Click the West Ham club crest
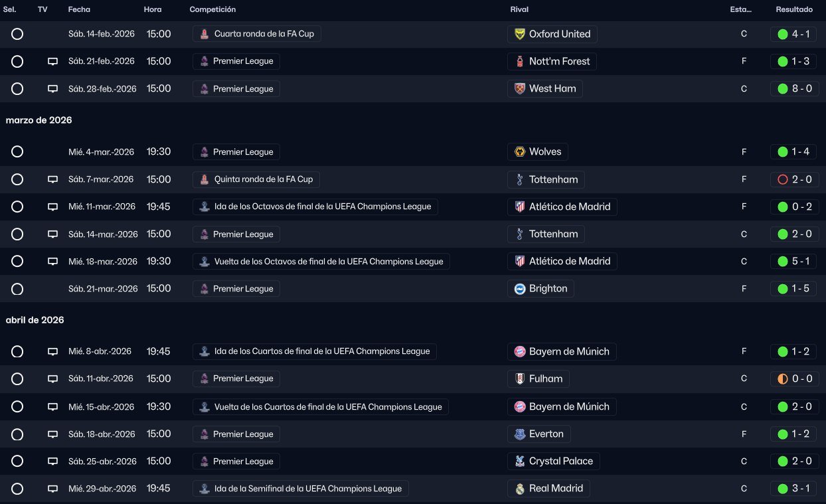Image resolution: width=826 pixels, height=504 pixels. pos(520,88)
